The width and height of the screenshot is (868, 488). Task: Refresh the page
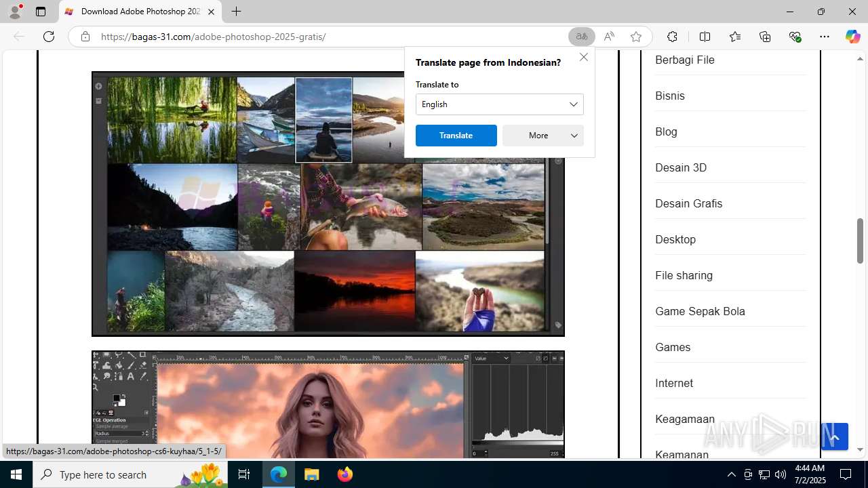pos(49,37)
